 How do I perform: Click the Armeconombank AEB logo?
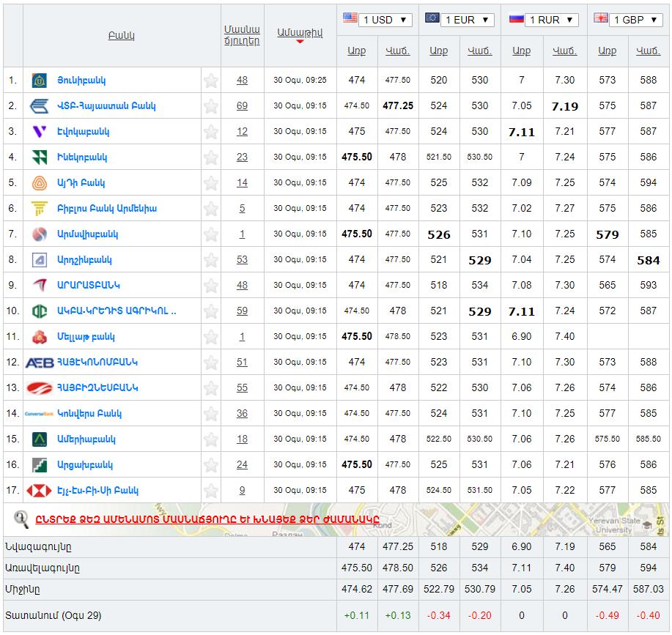[x=40, y=363]
